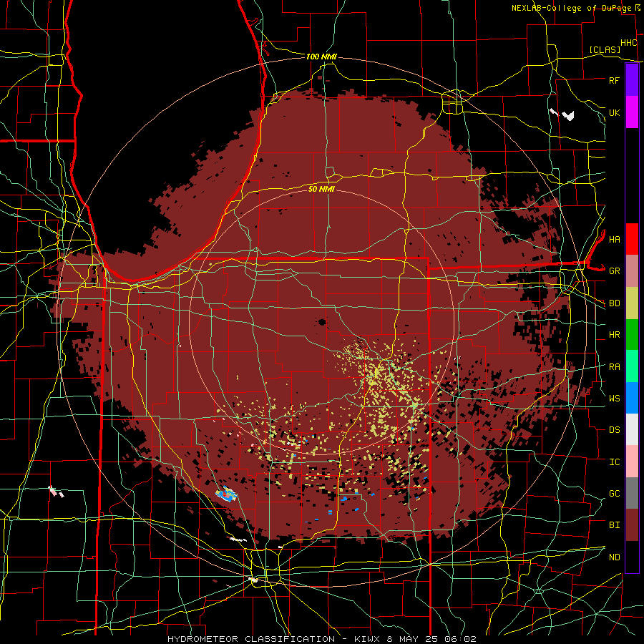Click the GR pink legend color block
This screenshot has width=644, height=644.
pos(632,271)
